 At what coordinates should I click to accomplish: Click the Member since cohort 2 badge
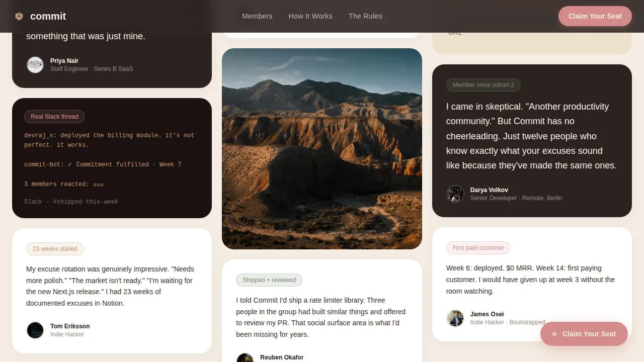(483, 84)
